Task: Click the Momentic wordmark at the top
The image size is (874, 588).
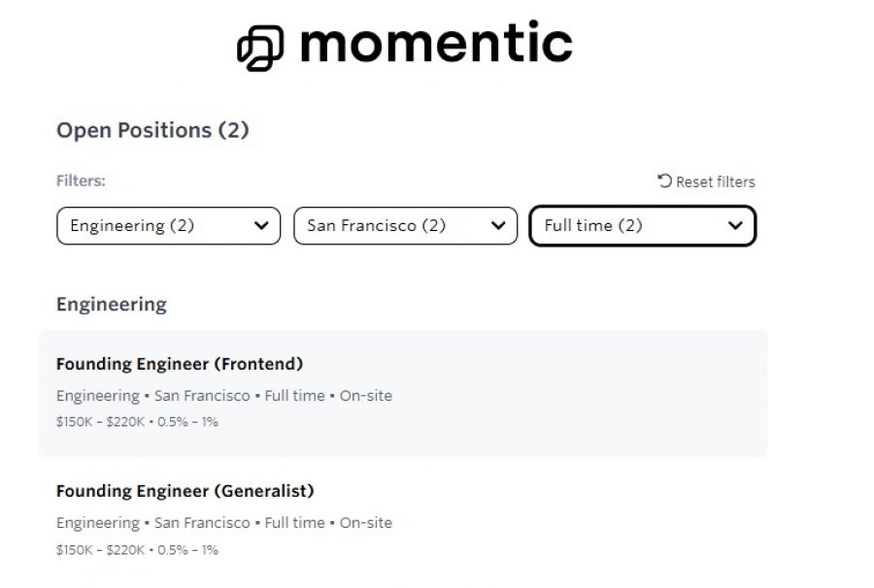Action: [434, 43]
